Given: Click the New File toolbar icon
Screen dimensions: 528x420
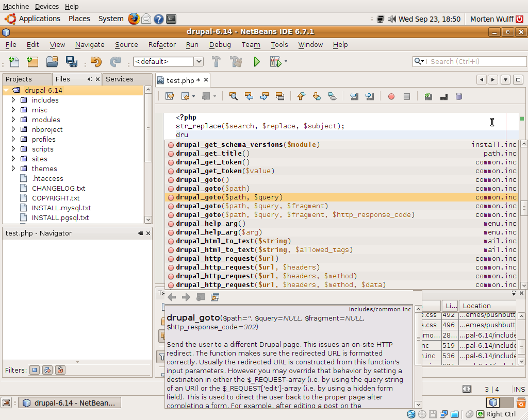Looking at the screenshot, I should [x=13, y=62].
